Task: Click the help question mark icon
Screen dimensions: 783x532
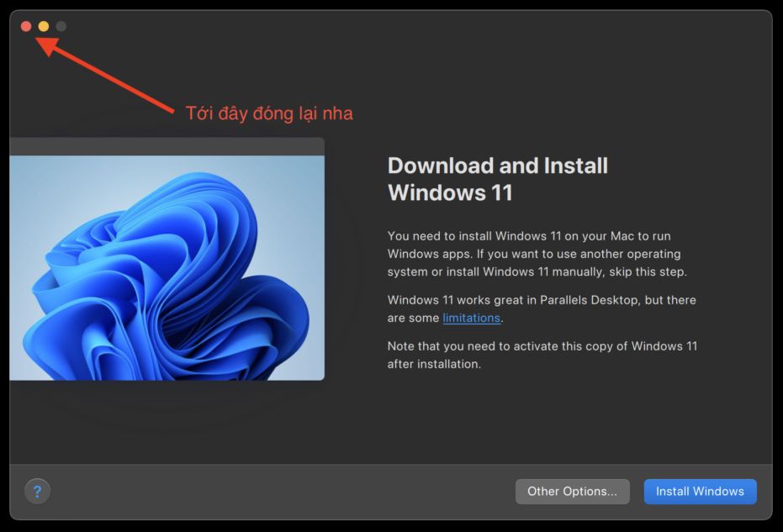Action: [x=37, y=492]
